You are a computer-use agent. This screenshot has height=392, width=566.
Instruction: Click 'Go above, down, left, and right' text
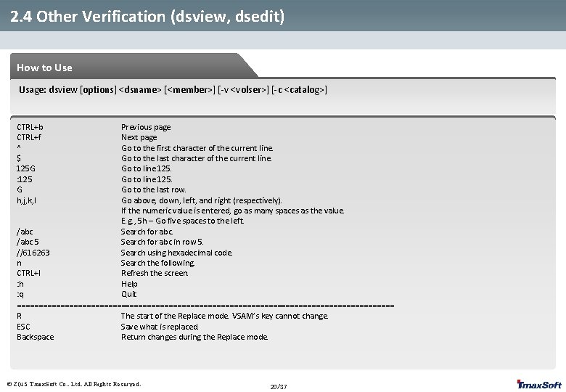(202, 200)
